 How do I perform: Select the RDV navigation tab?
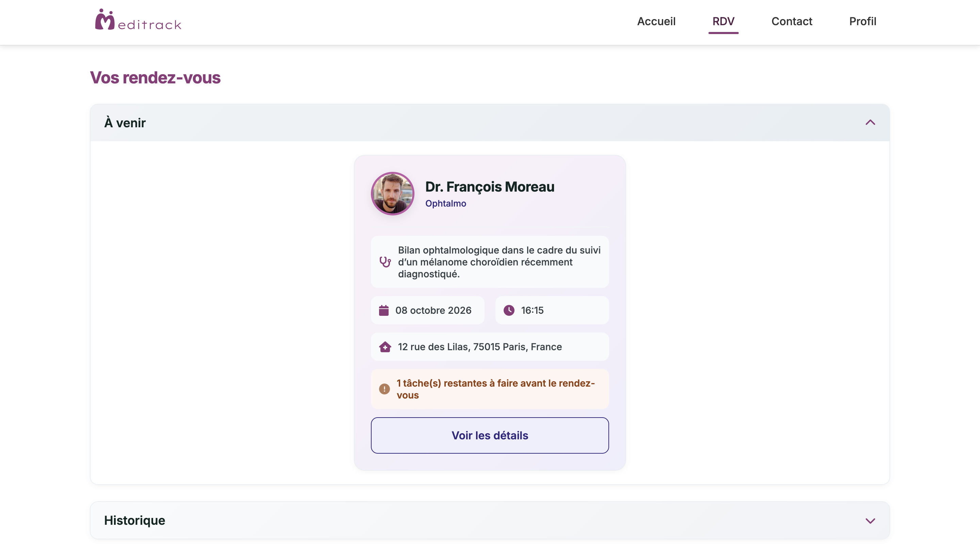(x=723, y=21)
